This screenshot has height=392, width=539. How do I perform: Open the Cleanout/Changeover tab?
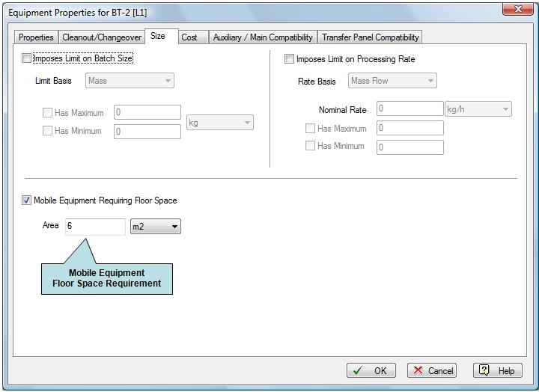coord(102,37)
